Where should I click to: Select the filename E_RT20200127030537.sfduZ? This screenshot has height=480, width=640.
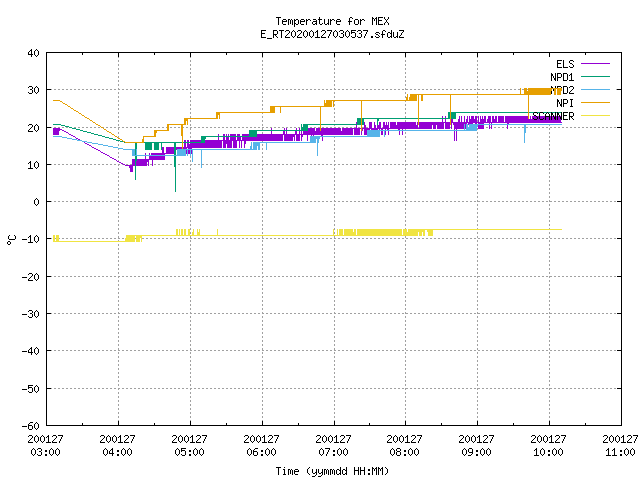coord(332,34)
